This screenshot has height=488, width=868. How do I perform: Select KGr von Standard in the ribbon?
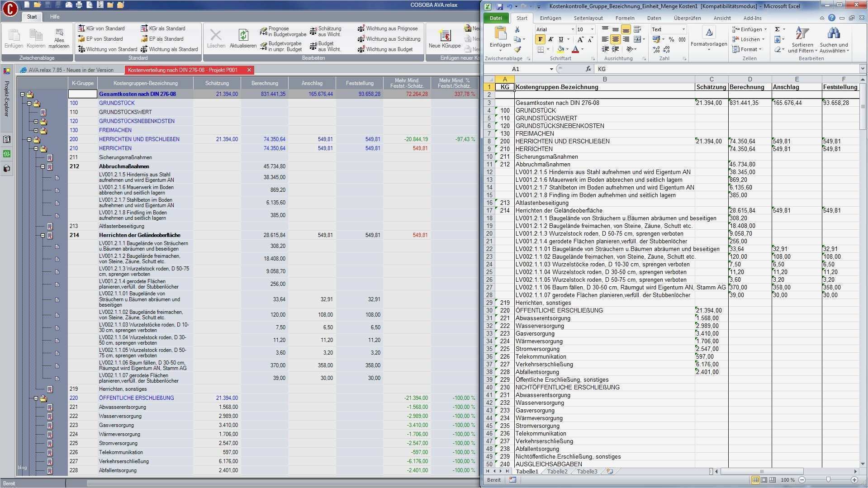[x=104, y=28]
